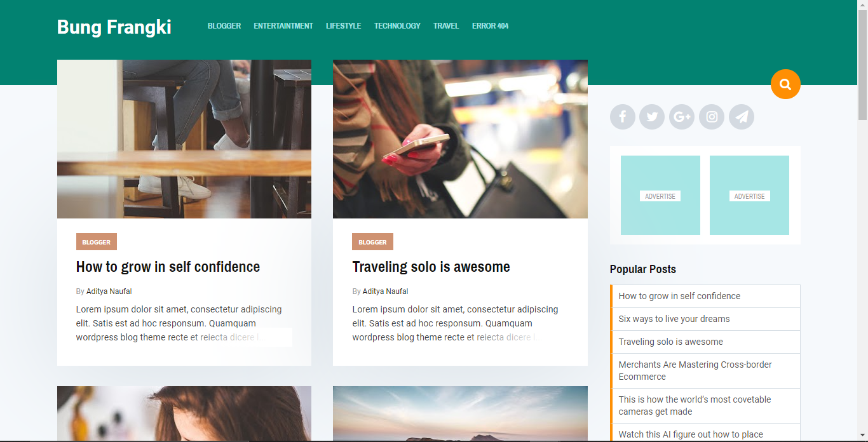The image size is (868, 442).
Task: Open the Facebook social icon
Action: tap(623, 117)
